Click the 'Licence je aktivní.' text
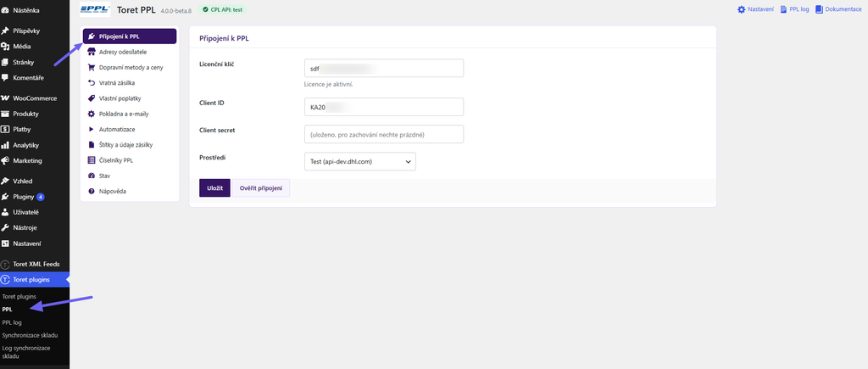This screenshot has height=369, width=868. point(328,85)
